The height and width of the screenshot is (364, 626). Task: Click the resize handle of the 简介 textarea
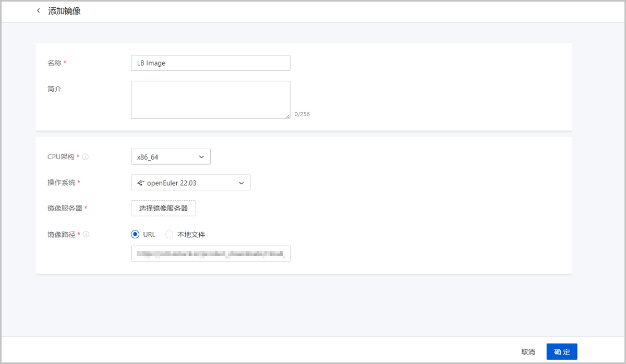[287, 116]
